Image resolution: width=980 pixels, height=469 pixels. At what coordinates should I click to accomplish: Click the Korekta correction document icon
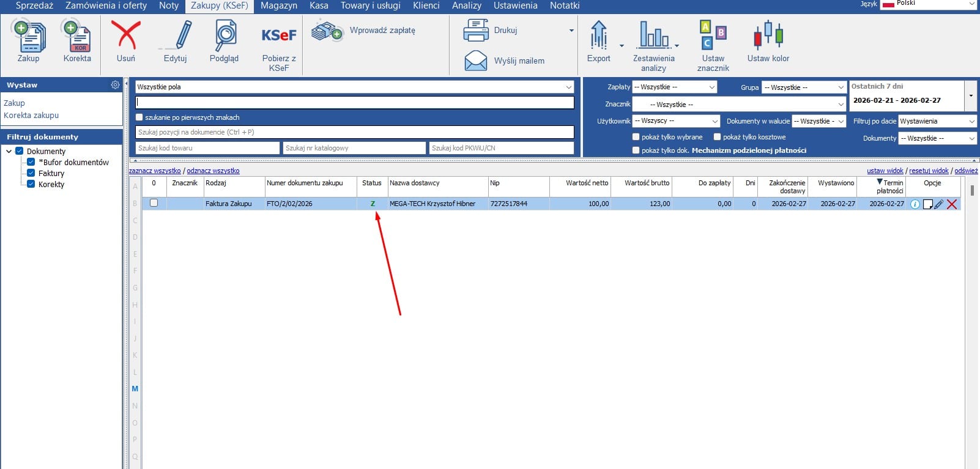point(77,37)
